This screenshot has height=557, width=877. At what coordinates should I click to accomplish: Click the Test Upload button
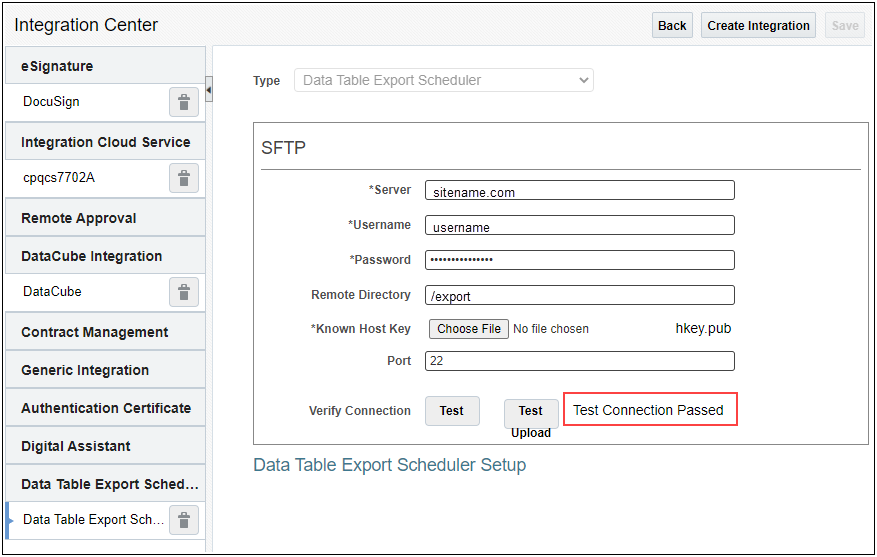531,413
